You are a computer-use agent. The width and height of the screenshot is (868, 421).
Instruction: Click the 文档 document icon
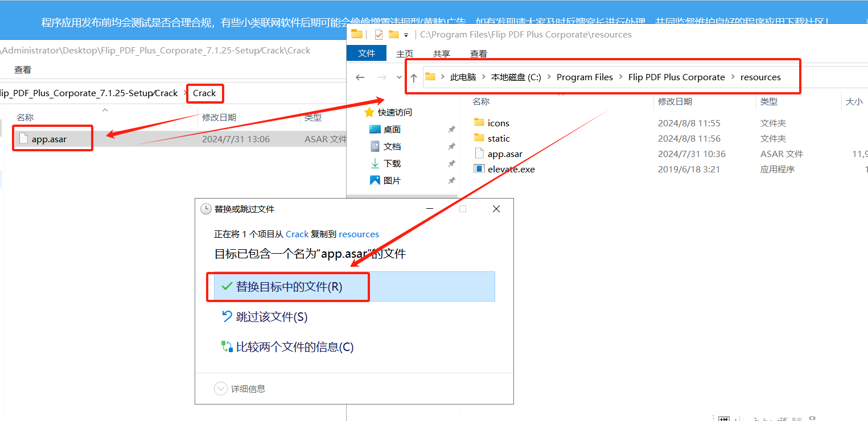[375, 146]
